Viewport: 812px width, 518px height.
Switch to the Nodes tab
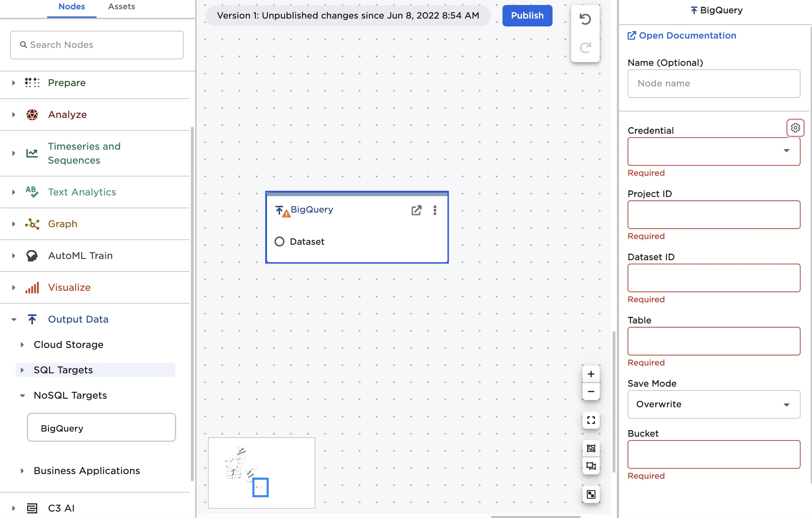(x=71, y=6)
